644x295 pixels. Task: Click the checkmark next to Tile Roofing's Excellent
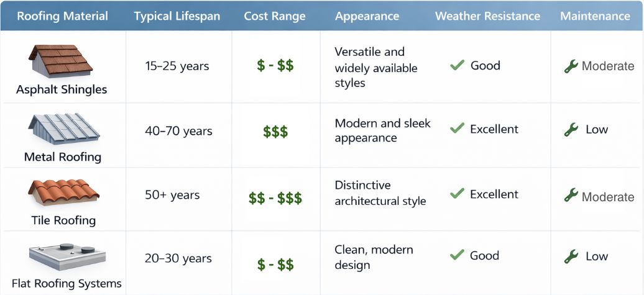coord(458,194)
